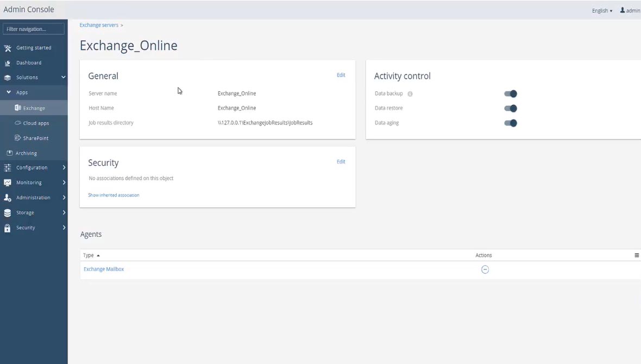Screen dimensions: 641x364
Task: Click the Cloud apps cloud icon
Action: [18, 123]
